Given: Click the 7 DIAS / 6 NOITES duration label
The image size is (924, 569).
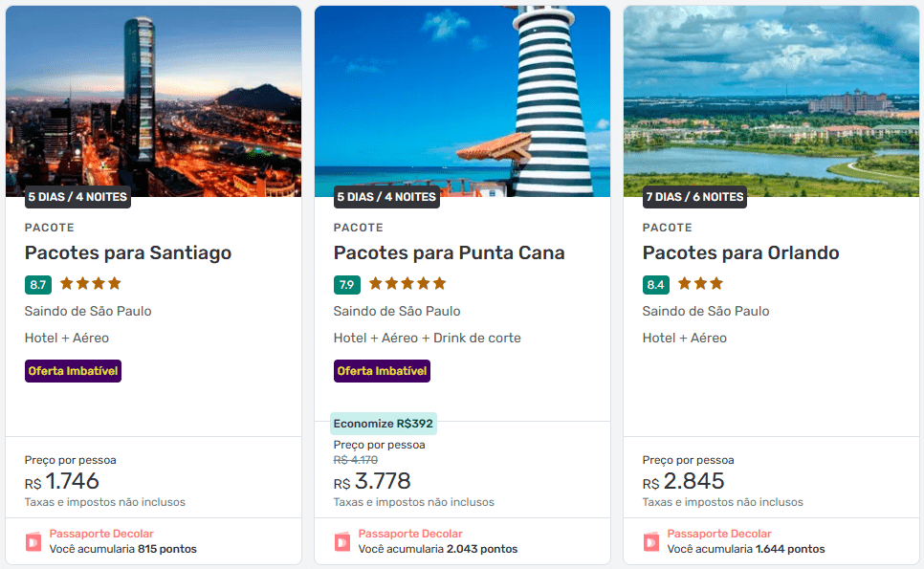Looking at the screenshot, I should [695, 197].
